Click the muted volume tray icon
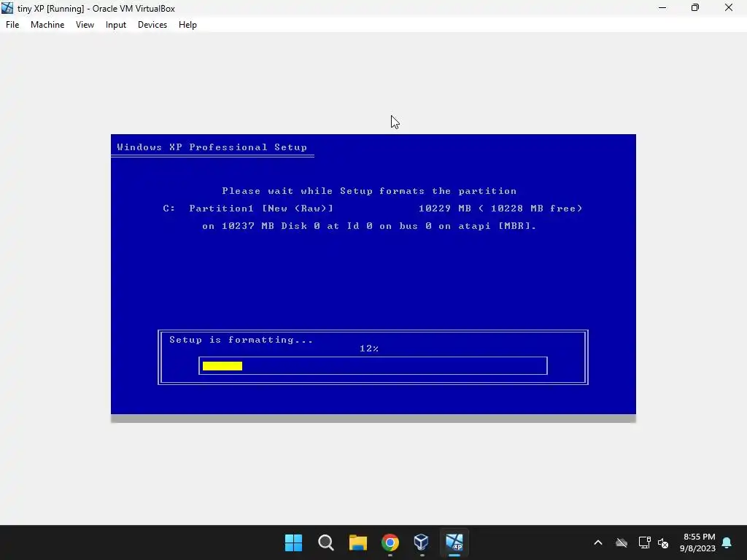Screen dimensions: 747x560 [x=663, y=542]
